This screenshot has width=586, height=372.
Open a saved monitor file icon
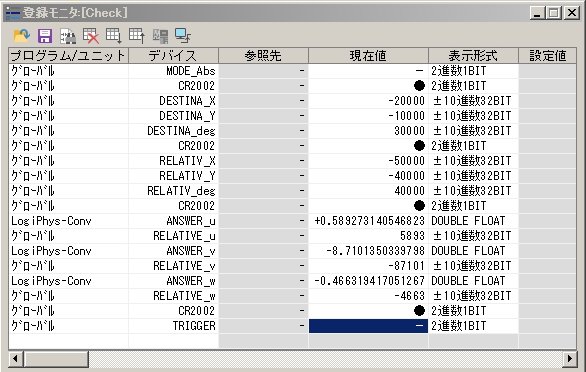coord(21,36)
